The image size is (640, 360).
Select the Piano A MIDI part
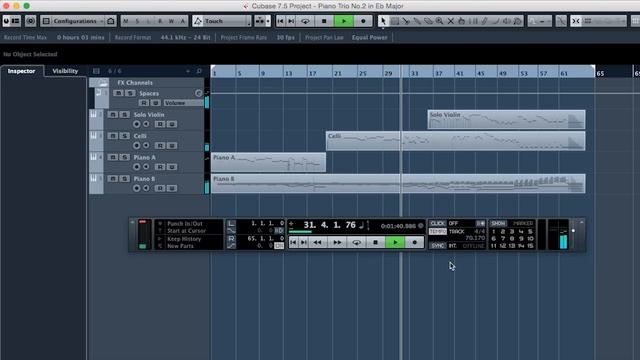269,162
